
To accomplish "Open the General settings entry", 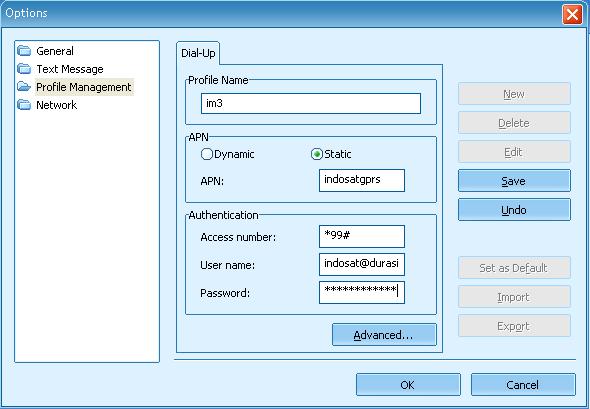I will (55, 51).
